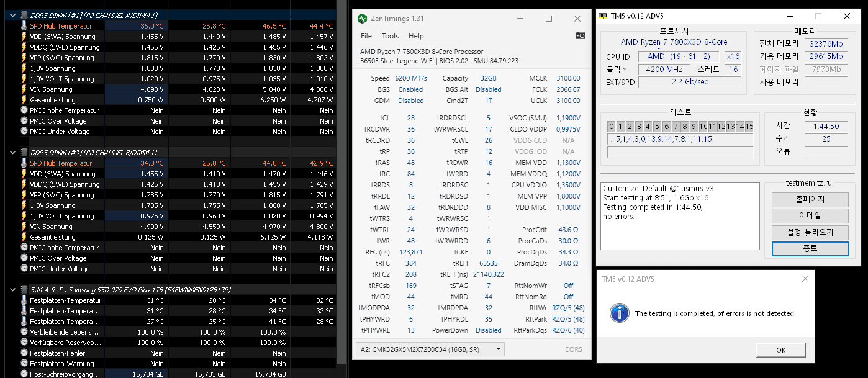868x378 pixels.
Task: Click the TM5 log line 'Customize: Default @1usmus_v3'
Action: (658, 189)
